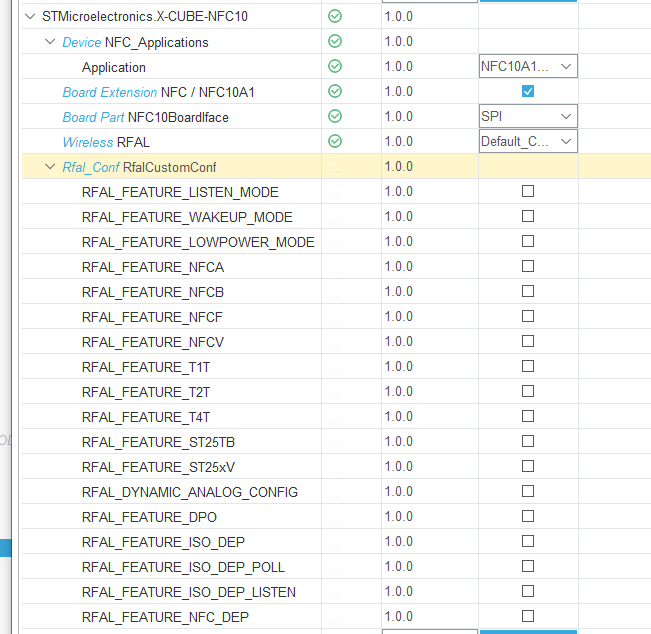Viewport: 651px width, 634px height.
Task: Select Rfal_Conf RfalCustomConf row label
Action: [139, 167]
